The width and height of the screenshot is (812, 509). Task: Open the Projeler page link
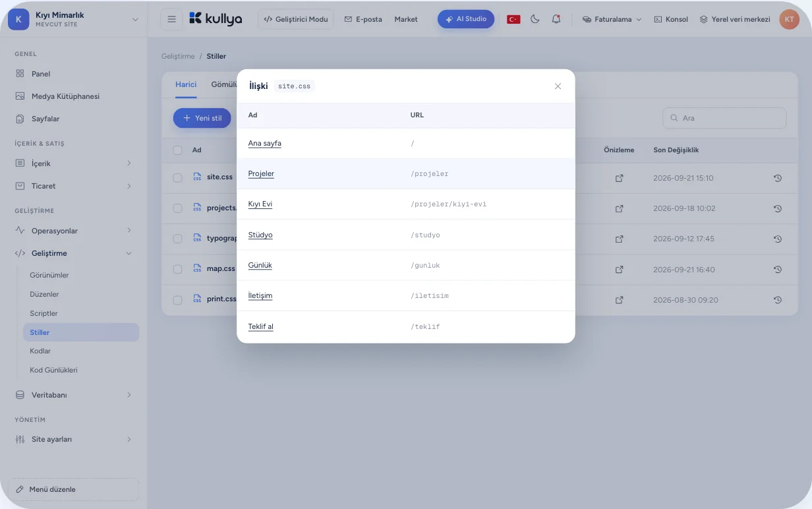point(261,174)
